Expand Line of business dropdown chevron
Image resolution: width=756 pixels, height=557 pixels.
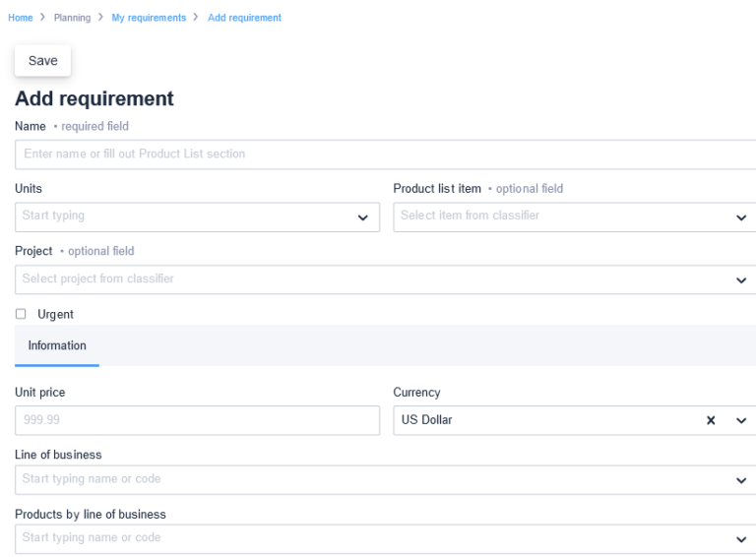(741, 480)
